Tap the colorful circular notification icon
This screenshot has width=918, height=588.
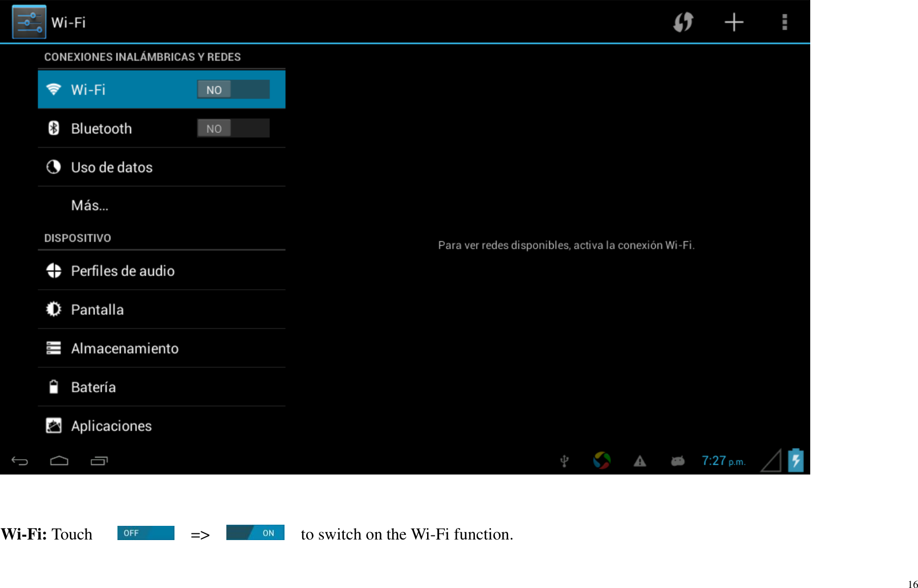(x=602, y=460)
